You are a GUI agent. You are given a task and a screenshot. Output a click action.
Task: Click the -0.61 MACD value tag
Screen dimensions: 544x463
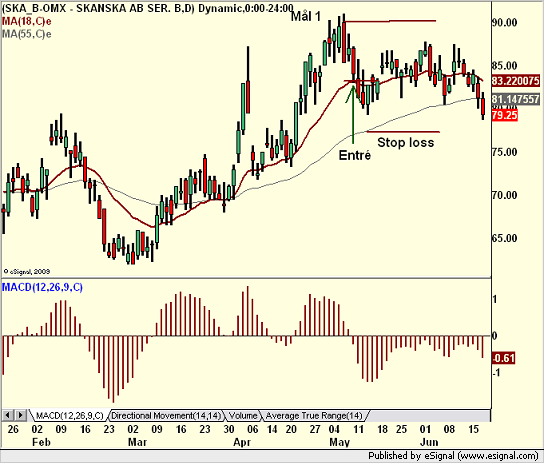tap(503, 358)
